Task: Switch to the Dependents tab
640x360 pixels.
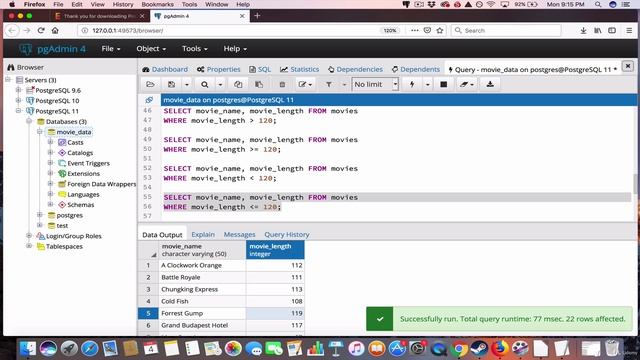Action: pos(416,69)
